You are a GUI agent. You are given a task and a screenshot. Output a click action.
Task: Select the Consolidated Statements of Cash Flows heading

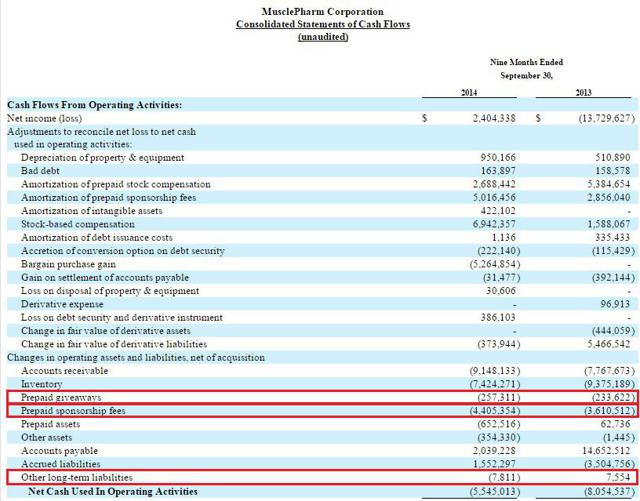coord(323,24)
